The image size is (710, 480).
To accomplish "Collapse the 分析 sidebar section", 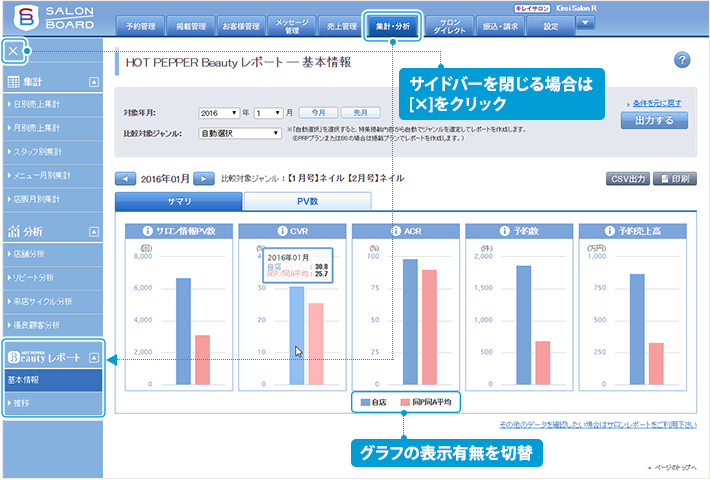I will click(93, 231).
